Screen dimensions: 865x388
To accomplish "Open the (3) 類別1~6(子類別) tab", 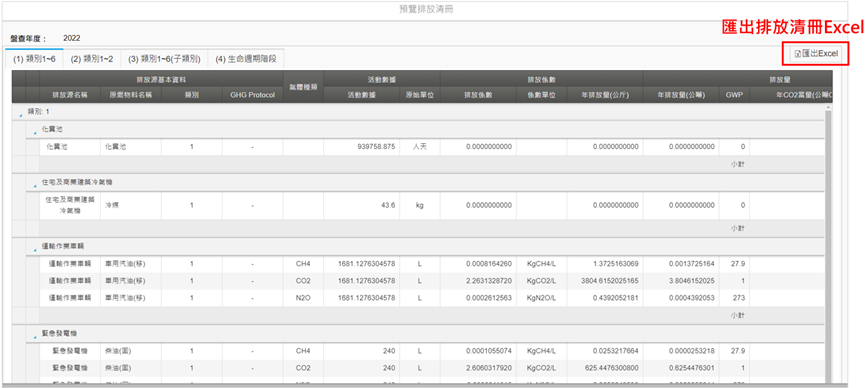I will pyautogui.click(x=164, y=59).
